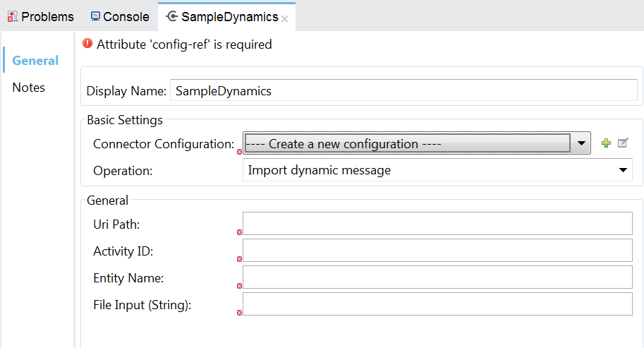Click the SampleDynamics connector tab icon
Screen dimensions: 644x348
pos(171,16)
